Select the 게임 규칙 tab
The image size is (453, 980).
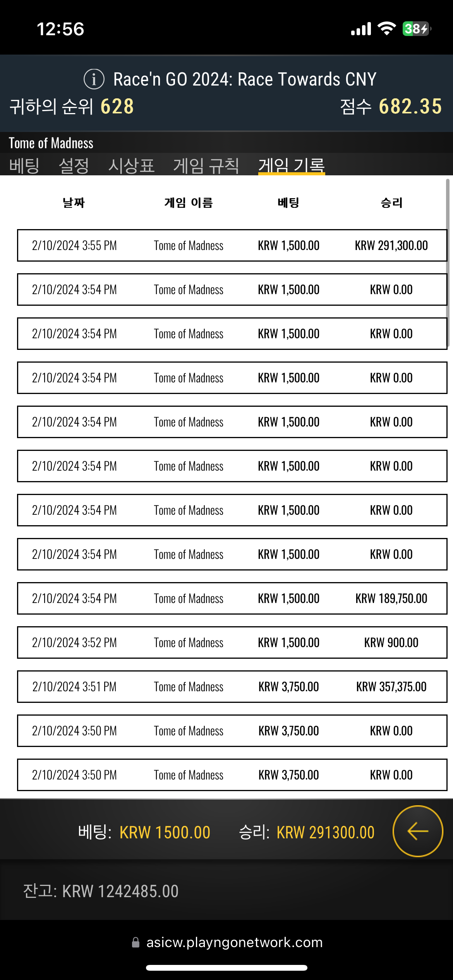[206, 166]
